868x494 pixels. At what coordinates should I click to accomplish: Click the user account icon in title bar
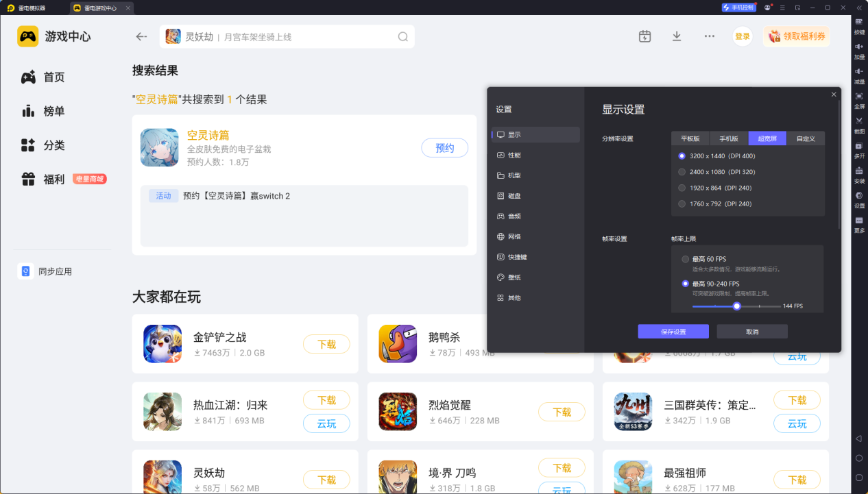click(768, 8)
